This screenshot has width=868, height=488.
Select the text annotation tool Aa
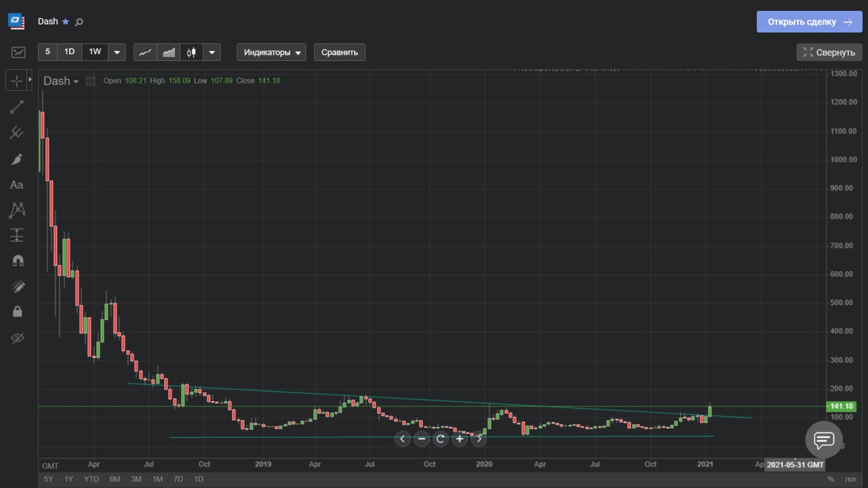pyautogui.click(x=17, y=184)
